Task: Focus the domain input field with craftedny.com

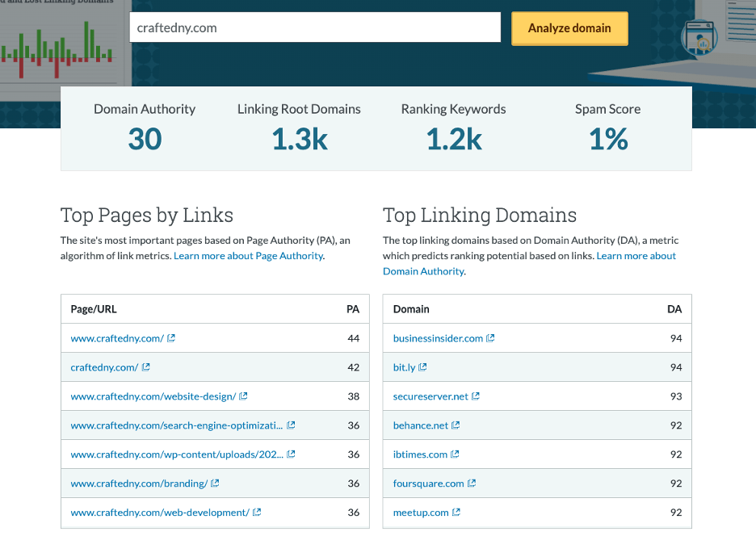Action: [x=315, y=27]
